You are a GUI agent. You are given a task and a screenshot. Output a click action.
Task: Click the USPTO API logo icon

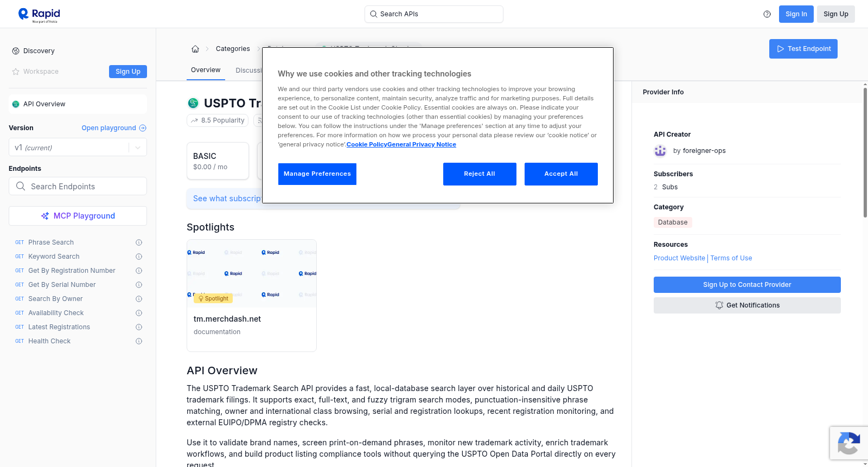point(193,103)
